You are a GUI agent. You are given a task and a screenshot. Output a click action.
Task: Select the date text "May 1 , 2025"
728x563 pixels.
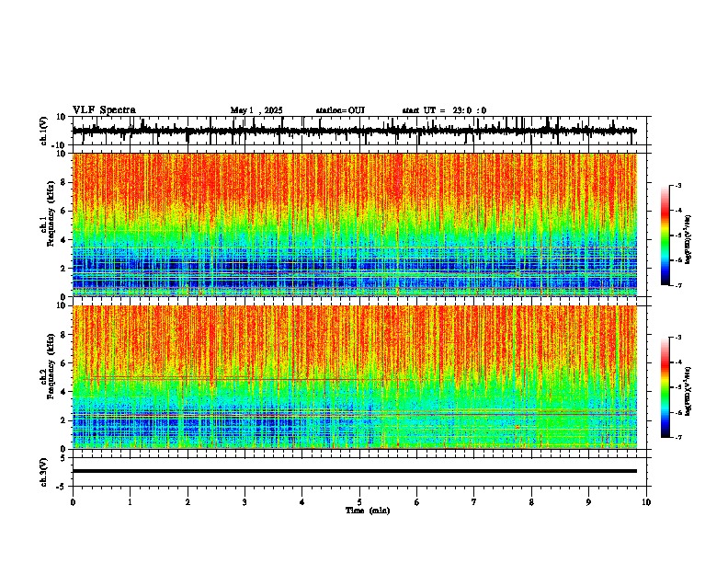pyautogui.click(x=256, y=110)
